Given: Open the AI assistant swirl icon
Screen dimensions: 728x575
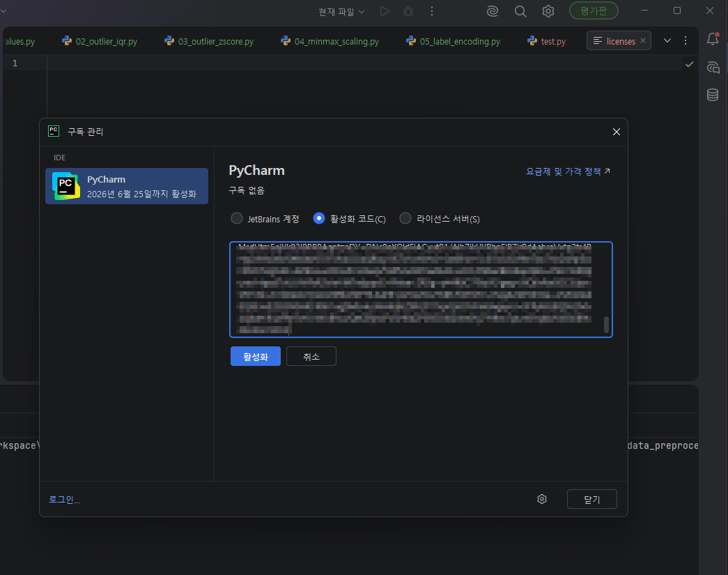Looking at the screenshot, I should pos(492,11).
